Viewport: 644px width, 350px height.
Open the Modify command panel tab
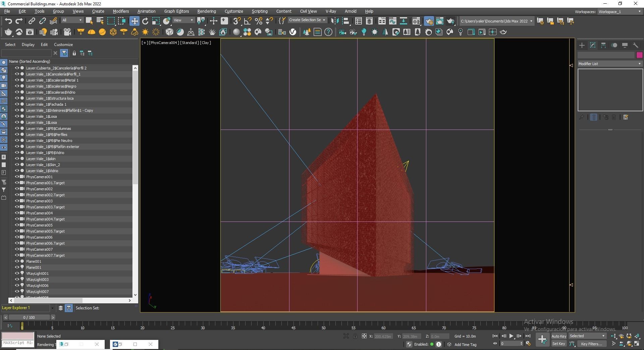593,45
